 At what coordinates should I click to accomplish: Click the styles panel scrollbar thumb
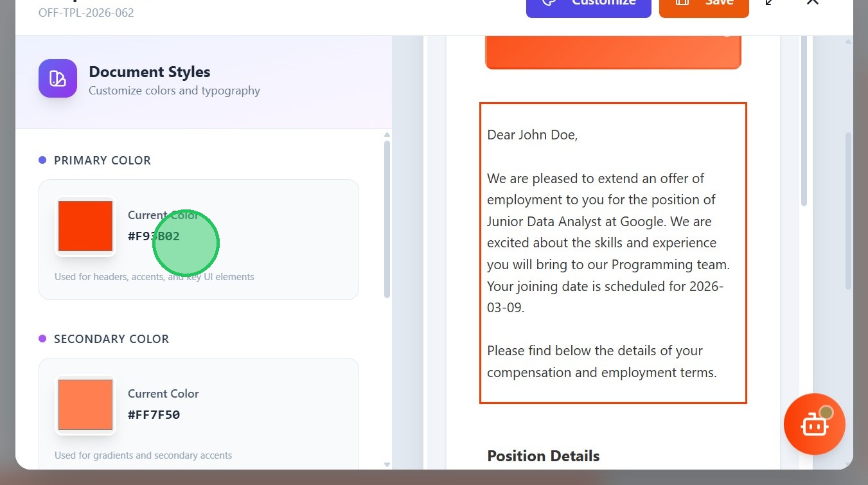coord(387,218)
